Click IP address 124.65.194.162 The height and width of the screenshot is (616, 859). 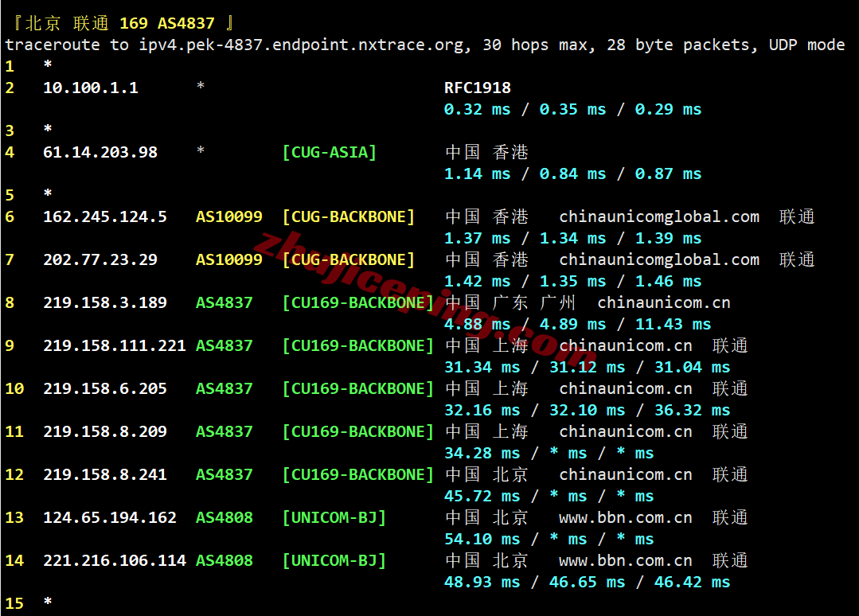[x=110, y=517]
